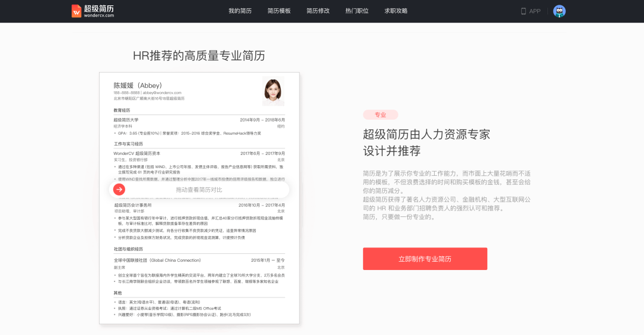Click the name 陈媛媛 (Abbey) on the resume

(138, 85)
